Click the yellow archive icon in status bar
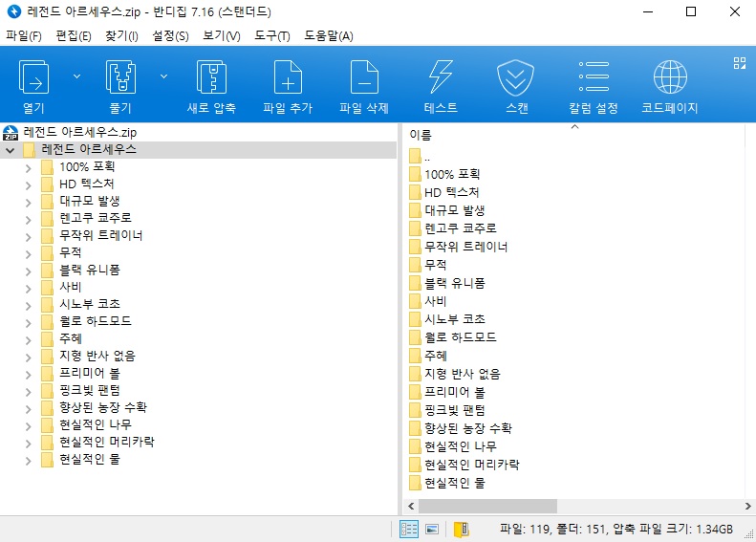The width and height of the screenshot is (756, 542). 462,530
